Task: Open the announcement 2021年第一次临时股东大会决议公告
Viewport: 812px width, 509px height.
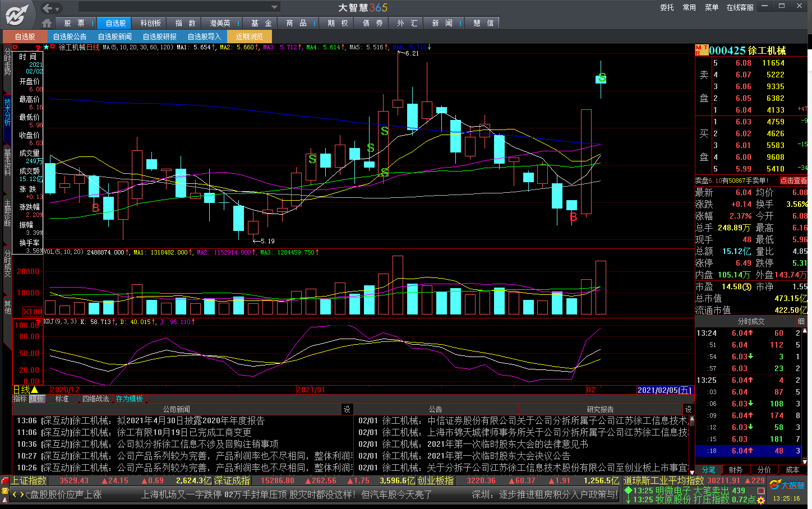Action: tap(499, 456)
